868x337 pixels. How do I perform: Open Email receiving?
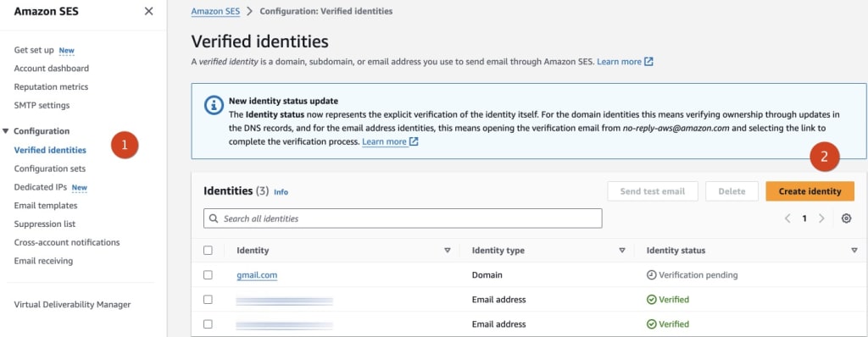44,261
